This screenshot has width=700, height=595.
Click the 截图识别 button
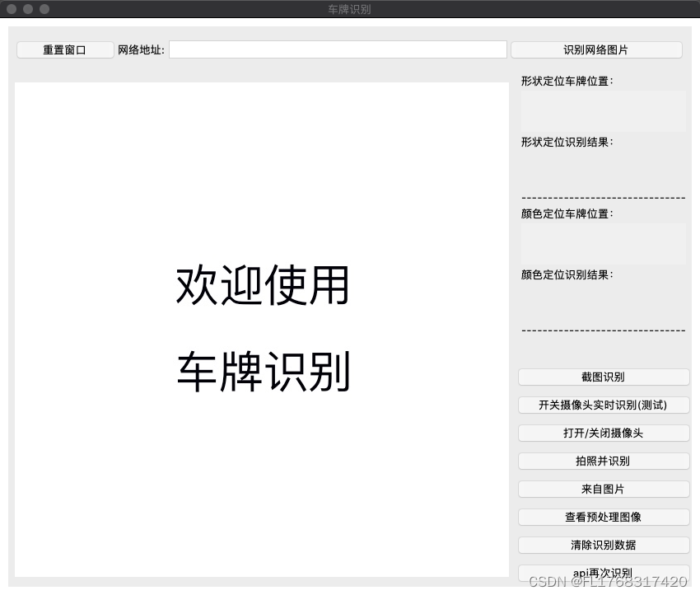604,377
